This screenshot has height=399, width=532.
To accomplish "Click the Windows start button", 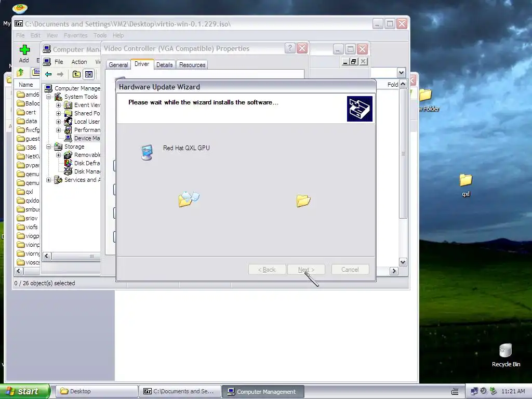I will tap(24, 391).
